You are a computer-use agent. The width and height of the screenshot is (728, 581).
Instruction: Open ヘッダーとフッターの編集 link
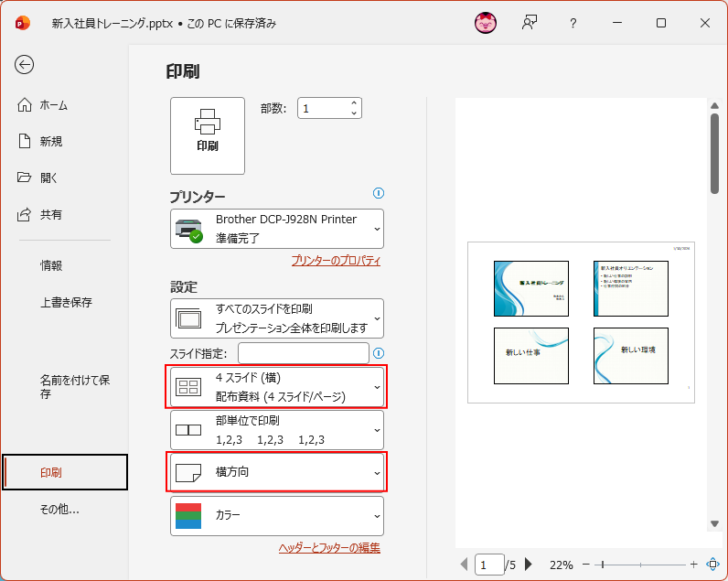pyautogui.click(x=330, y=548)
